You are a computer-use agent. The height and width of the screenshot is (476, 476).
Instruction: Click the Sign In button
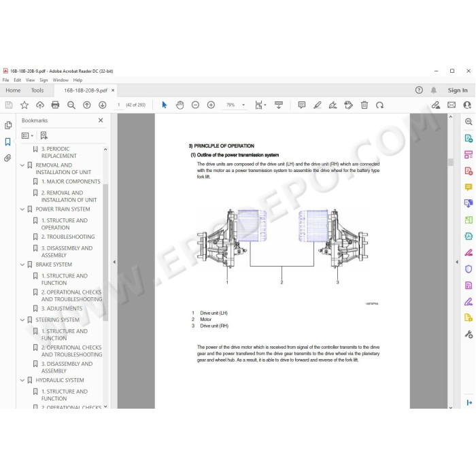click(458, 90)
